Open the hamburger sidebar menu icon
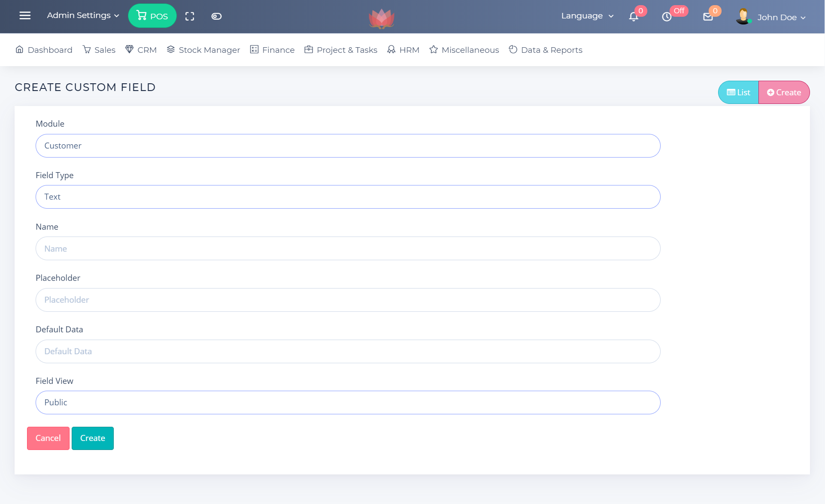 25,16
